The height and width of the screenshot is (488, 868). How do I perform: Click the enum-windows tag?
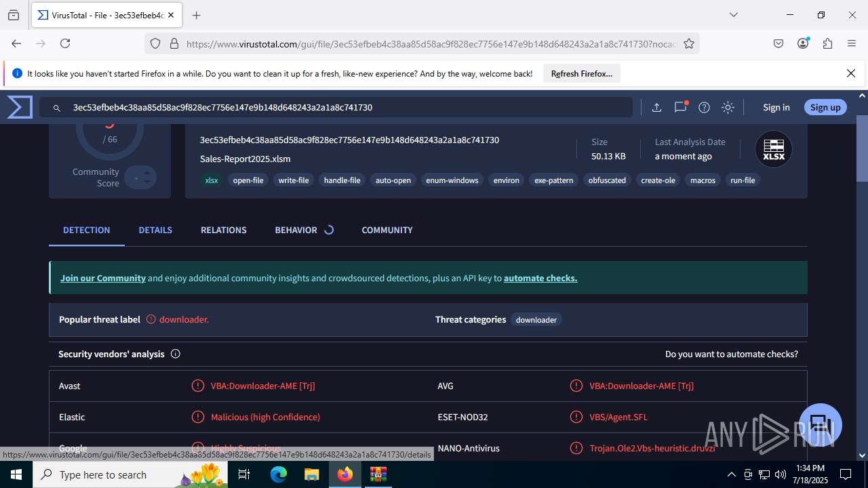(452, 180)
